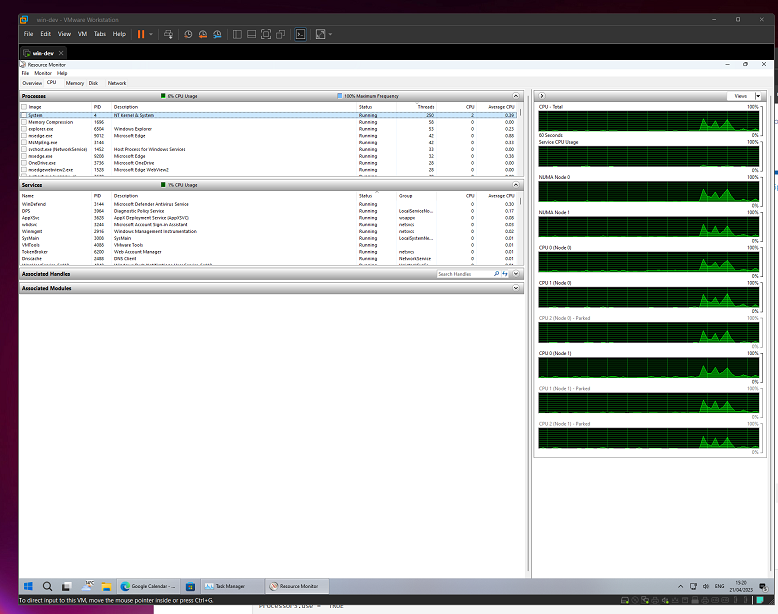
Task: Open the Windows Start menu in the VM
Action: coord(28,586)
